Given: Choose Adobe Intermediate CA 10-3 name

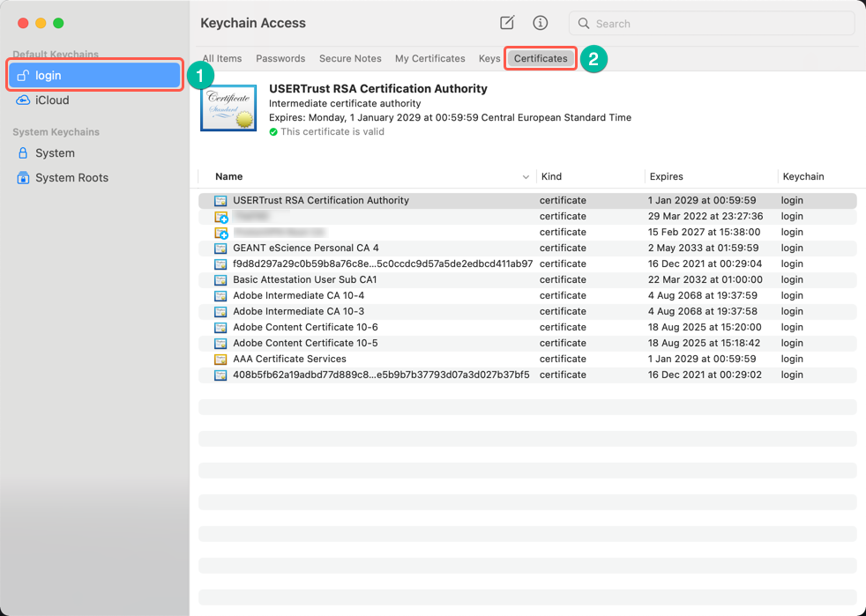Looking at the screenshot, I should (x=298, y=311).
